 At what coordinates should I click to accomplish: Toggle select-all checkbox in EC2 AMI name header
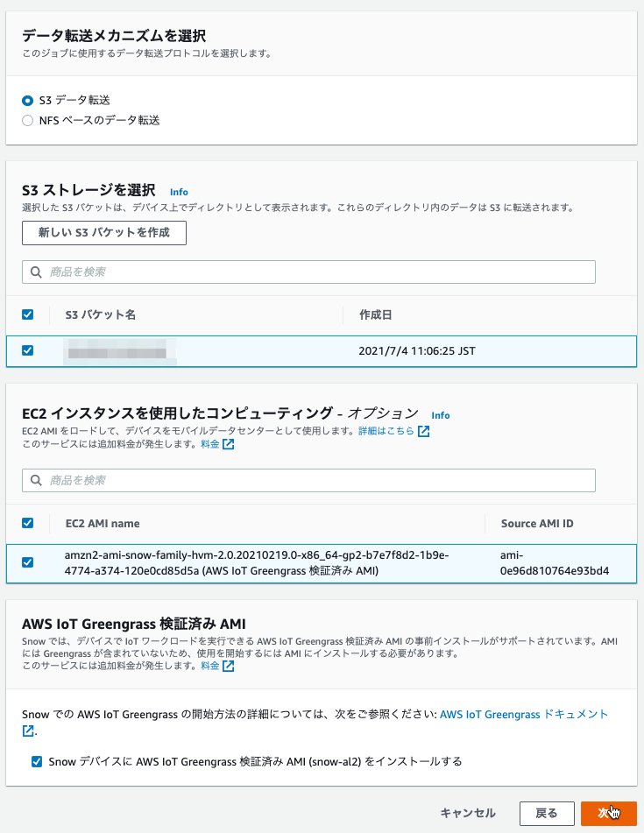coord(28,523)
